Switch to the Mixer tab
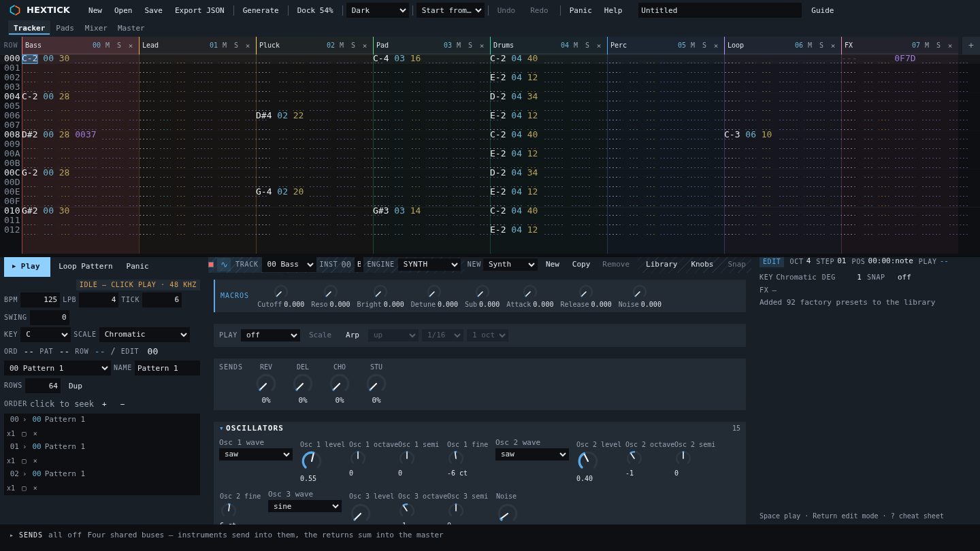Viewport: 980px width, 551px height. (96, 28)
